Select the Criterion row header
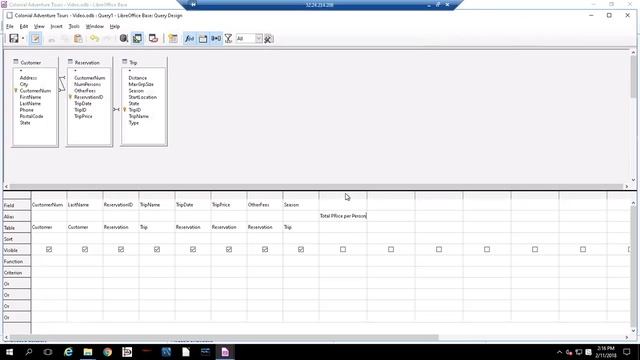The width and height of the screenshot is (640, 360). pos(17,272)
